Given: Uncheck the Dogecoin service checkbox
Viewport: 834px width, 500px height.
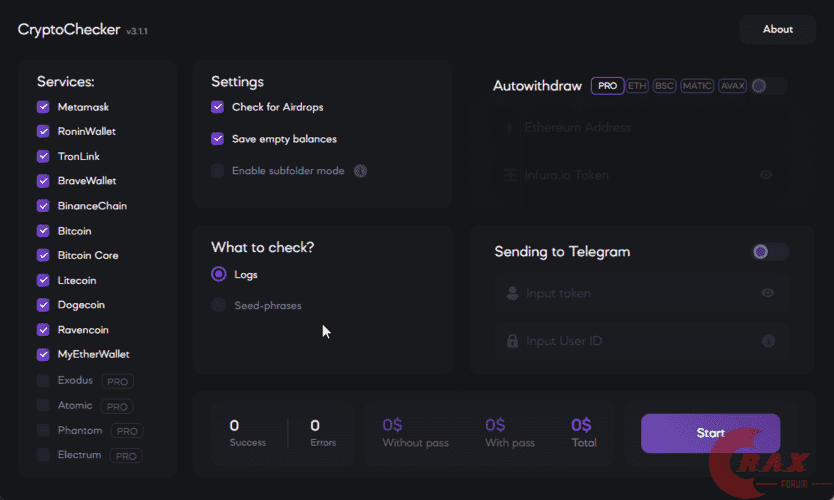Looking at the screenshot, I should tap(43, 305).
